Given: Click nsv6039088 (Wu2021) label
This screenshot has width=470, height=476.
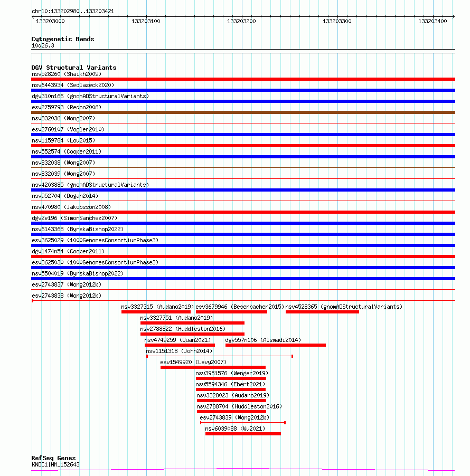Looking at the screenshot, I should coord(235,429).
